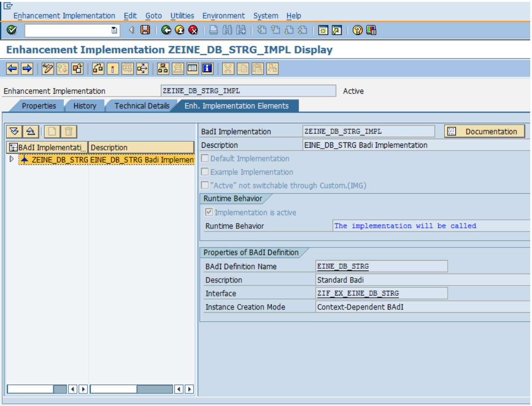532x406 pixels.
Task: Toggle "Actve" not switchable through Custom.(IMG) checkbox
Action: pyautogui.click(x=205, y=185)
